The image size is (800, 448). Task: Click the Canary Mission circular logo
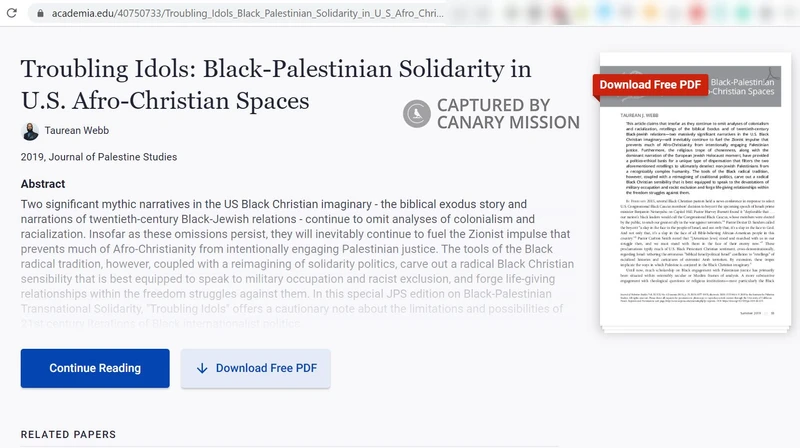coord(417,113)
